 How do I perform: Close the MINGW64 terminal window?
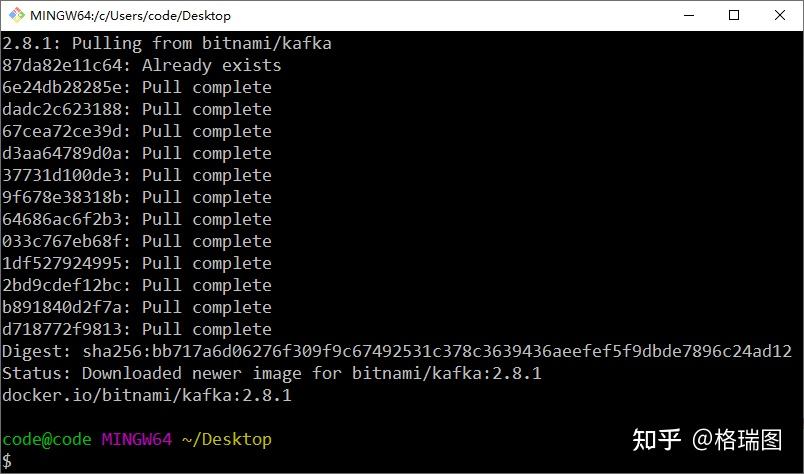(x=780, y=15)
